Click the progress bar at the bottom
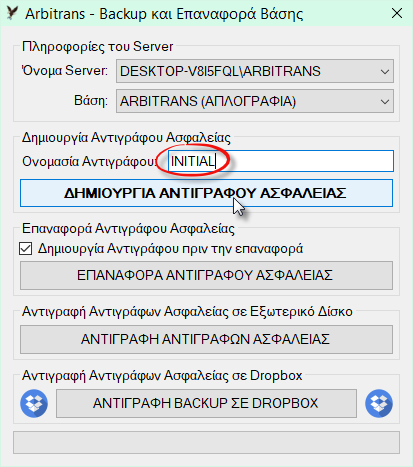Screen dimensions: 413x467 206,442
